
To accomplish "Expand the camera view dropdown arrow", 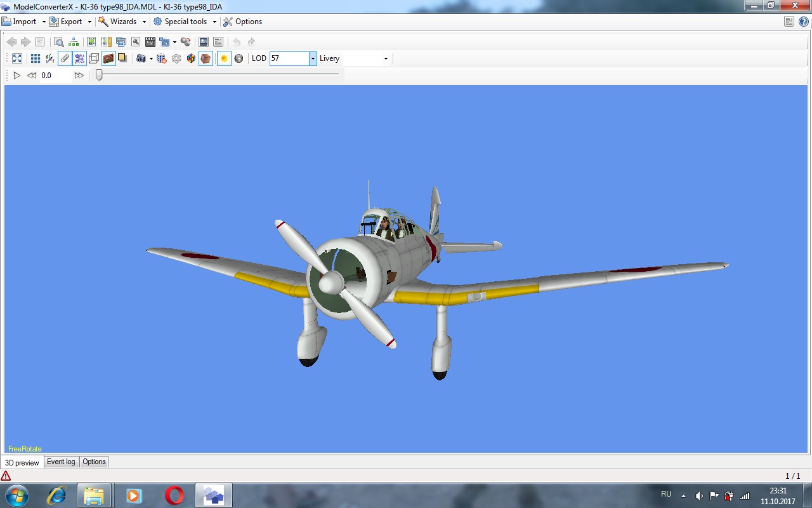I will click(x=151, y=58).
